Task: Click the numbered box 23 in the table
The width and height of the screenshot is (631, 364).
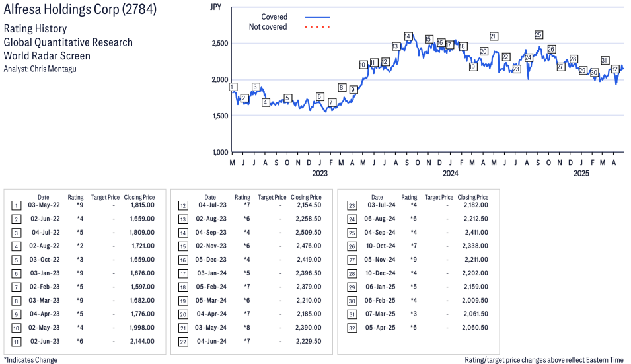Action: (x=352, y=206)
